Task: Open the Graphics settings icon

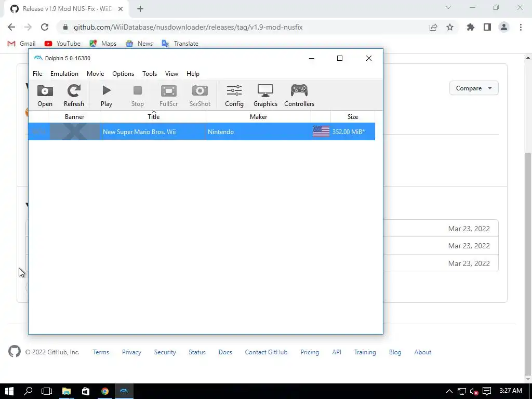Action: (x=265, y=96)
